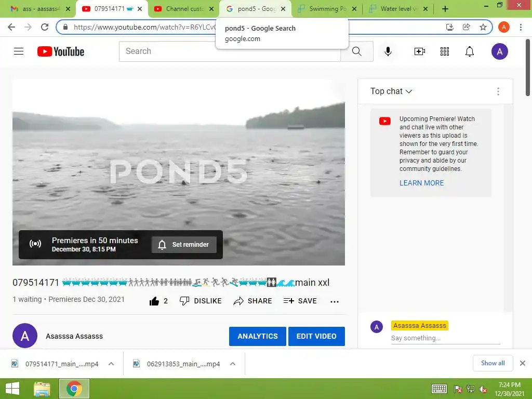Click the Asasssa Assasss channel name
532x399 pixels.
coord(74,336)
